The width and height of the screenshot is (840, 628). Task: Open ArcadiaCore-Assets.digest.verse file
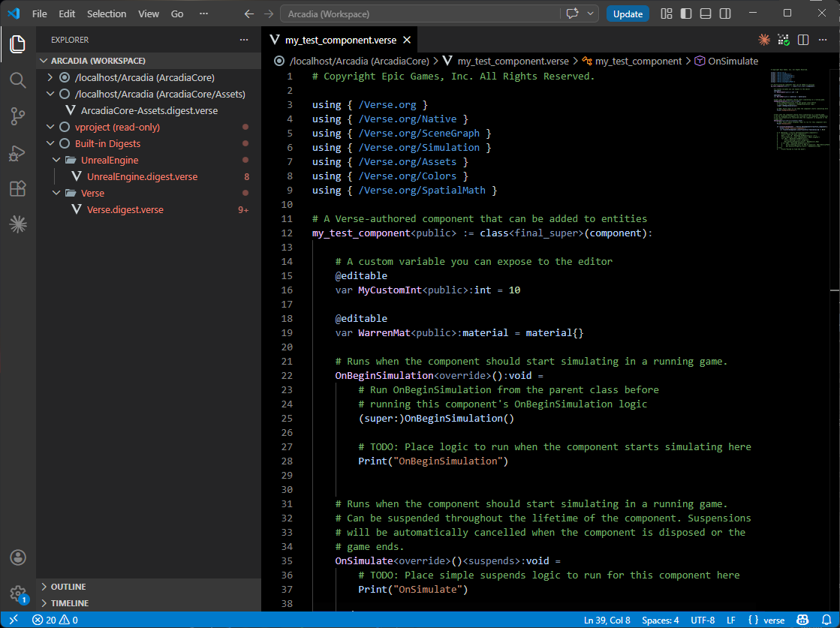click(x=149, y=111)
